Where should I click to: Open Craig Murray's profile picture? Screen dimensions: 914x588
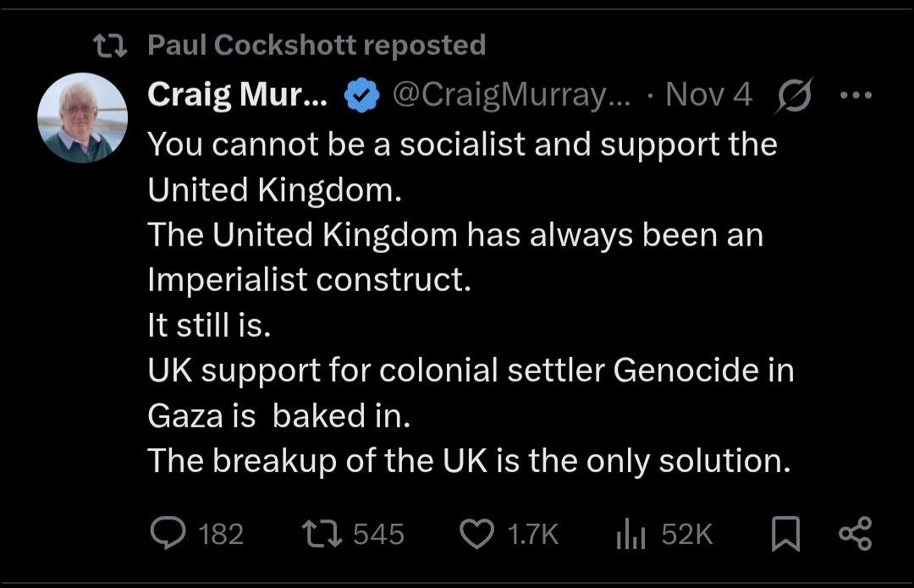(x=82, y=118)
